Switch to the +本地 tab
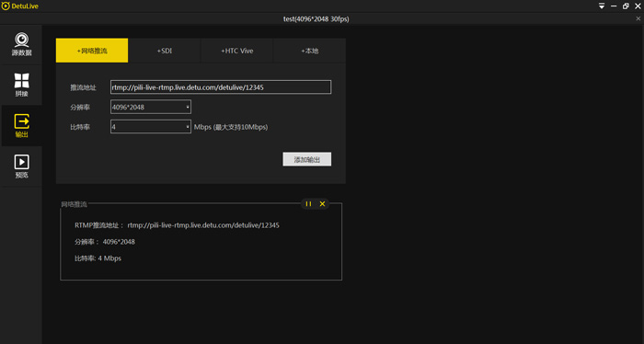The image size is (644, 344). (x=310, y=51)
